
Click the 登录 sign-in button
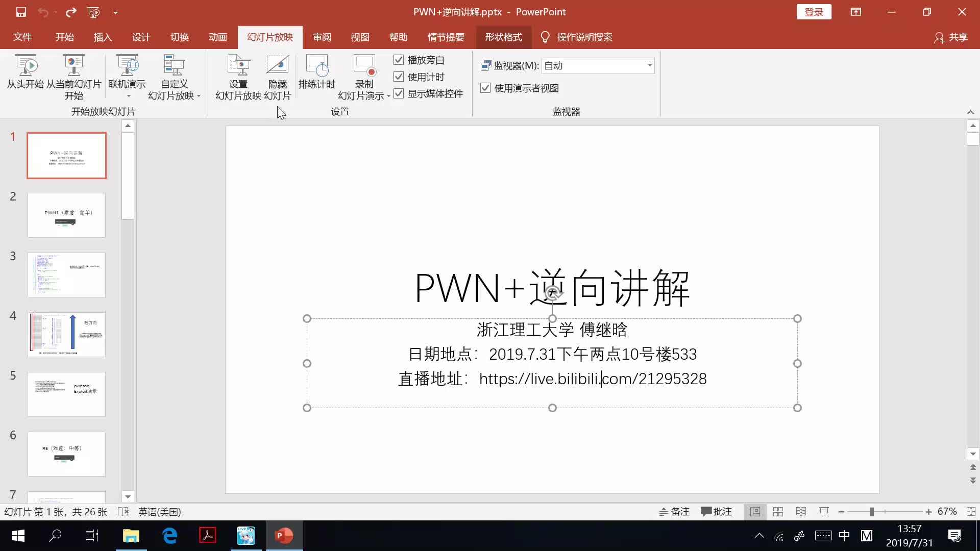[814, 11]
